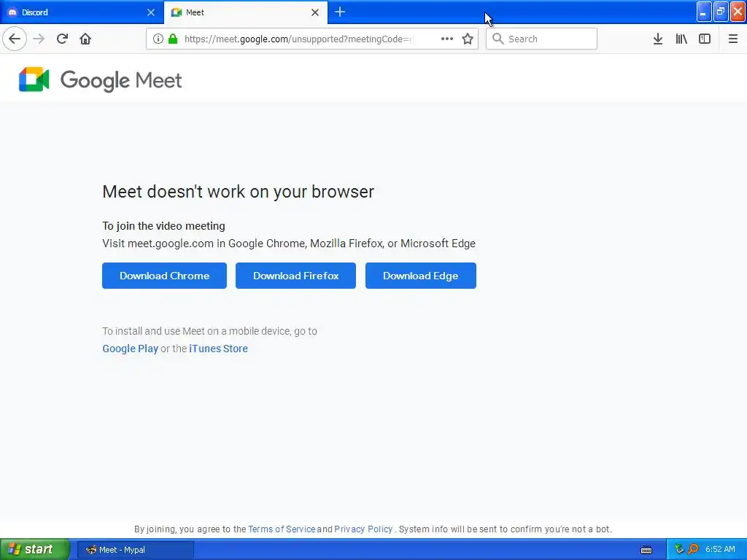Open the Library bookshelf icon

681,39
